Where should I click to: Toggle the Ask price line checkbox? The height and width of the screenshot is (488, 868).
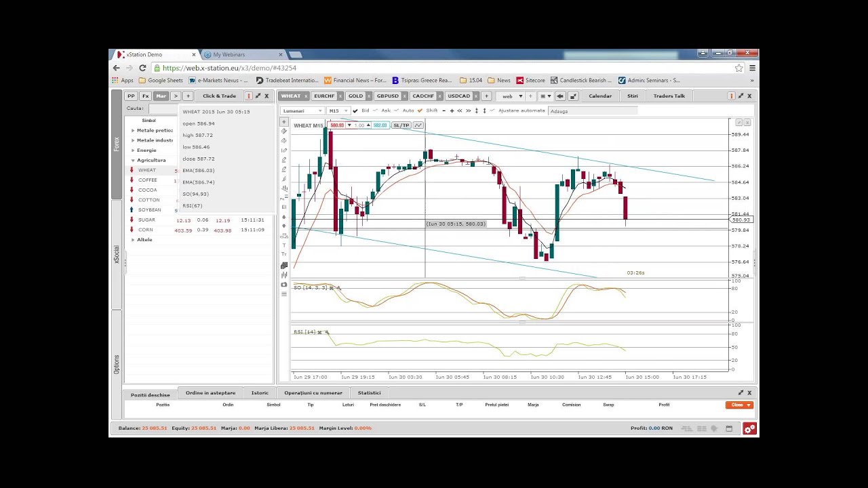pos(376,110)
